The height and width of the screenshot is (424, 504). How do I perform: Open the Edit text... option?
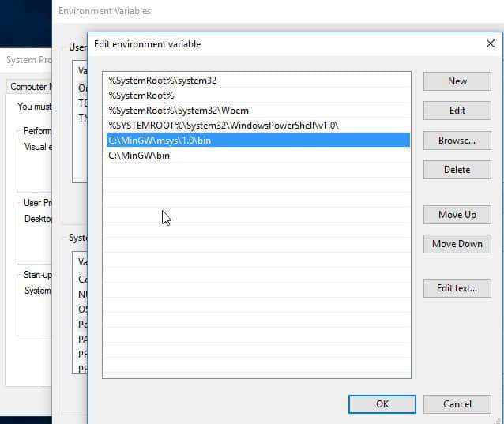tap(457, 288)
